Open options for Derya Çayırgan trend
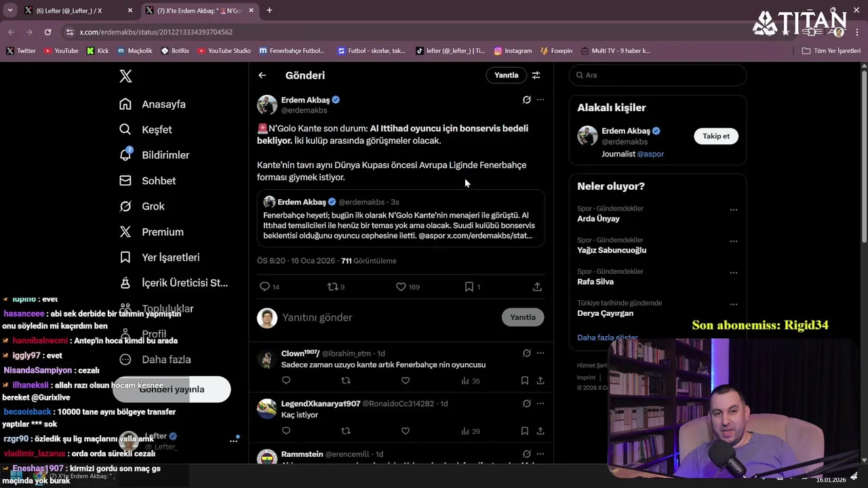The height and width of the screenshot is (488, 868). coord(733,304)
